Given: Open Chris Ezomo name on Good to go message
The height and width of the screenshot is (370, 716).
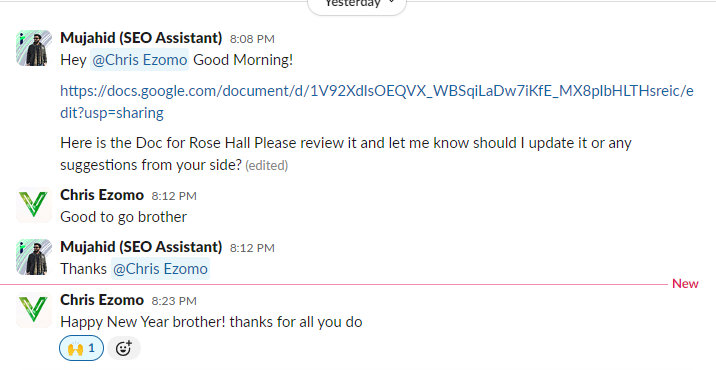Looking at the screenshot, I should tap(102, 195).
